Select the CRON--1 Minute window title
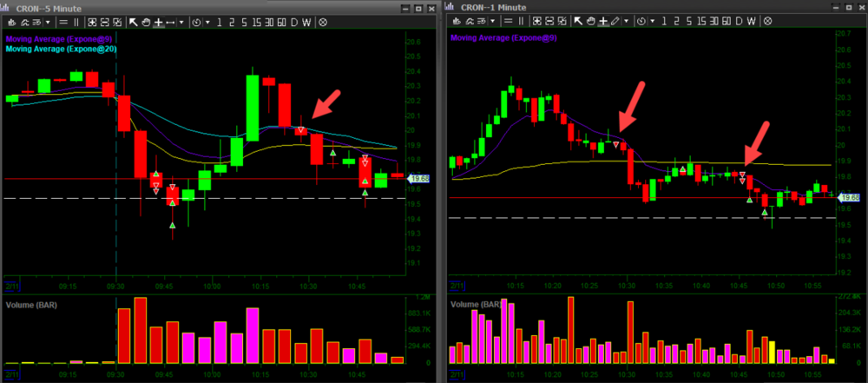The width and height of the screenshot is (868, 383). [491, 7]
